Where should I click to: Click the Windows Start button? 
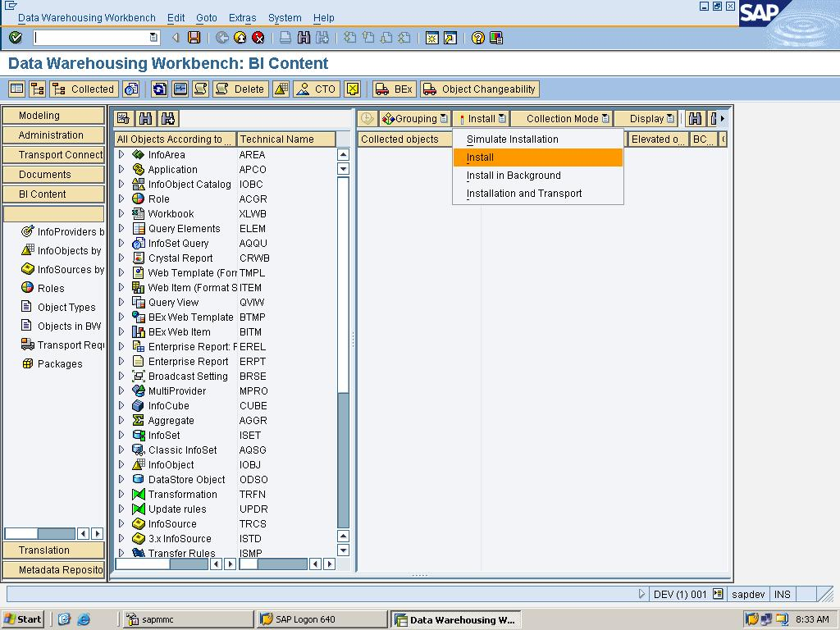pyautogui.click(x=22, y=619)
